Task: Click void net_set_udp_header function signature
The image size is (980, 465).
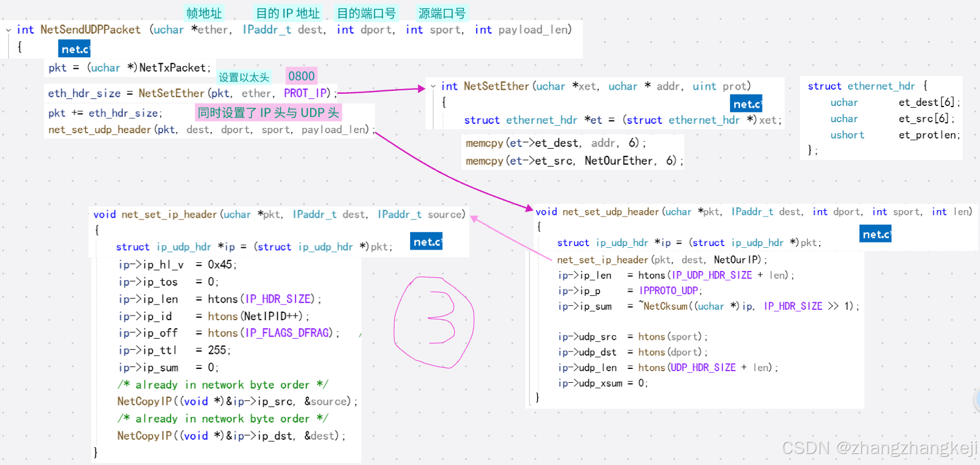Action: [x=754, y=212]
